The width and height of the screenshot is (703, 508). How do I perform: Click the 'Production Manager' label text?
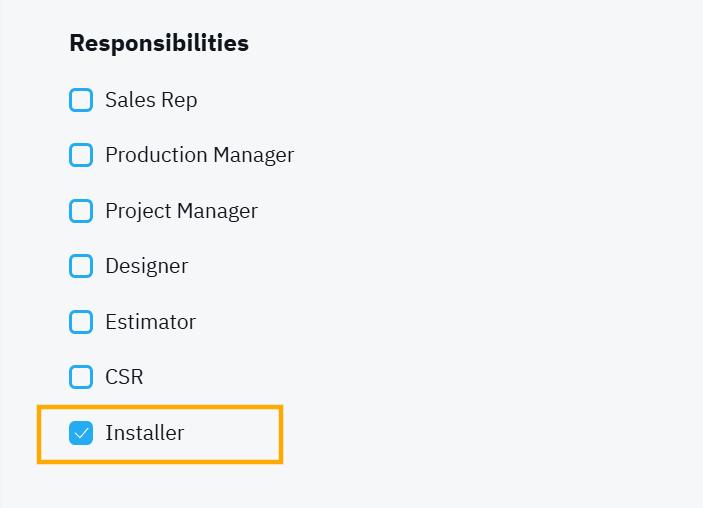point(199,155)
